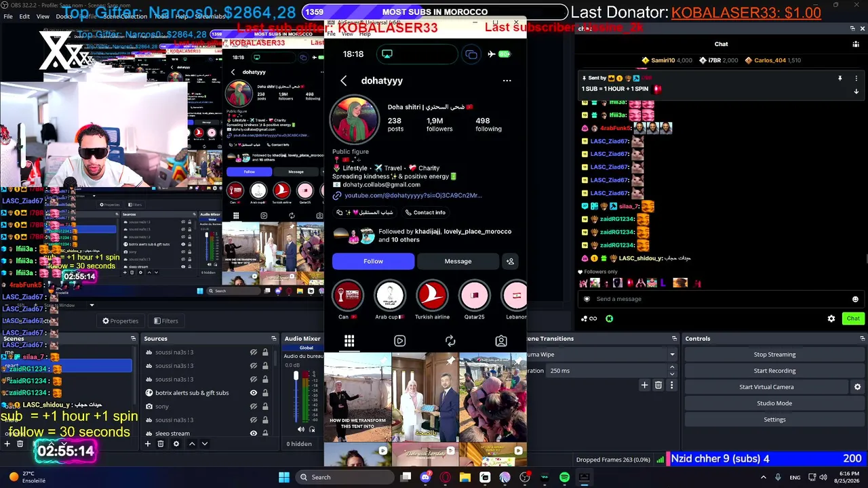Enable Studio Mode in Controls

coord(774,403)
